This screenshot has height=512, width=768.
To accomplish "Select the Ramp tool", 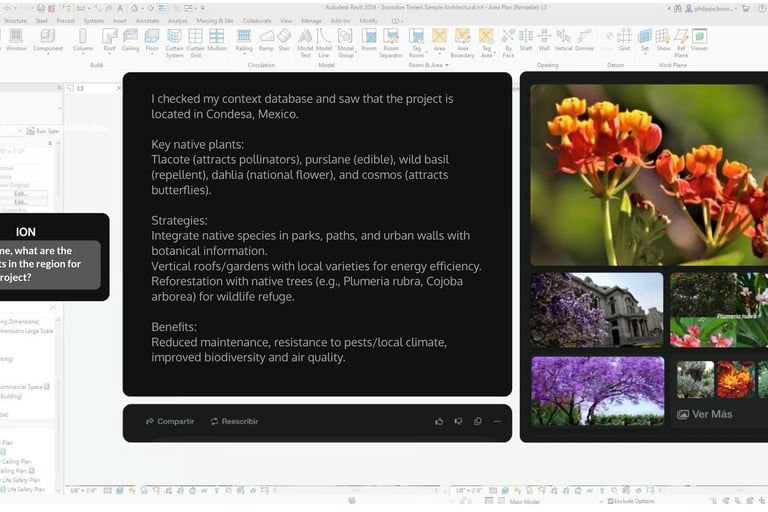I will 266,40.
